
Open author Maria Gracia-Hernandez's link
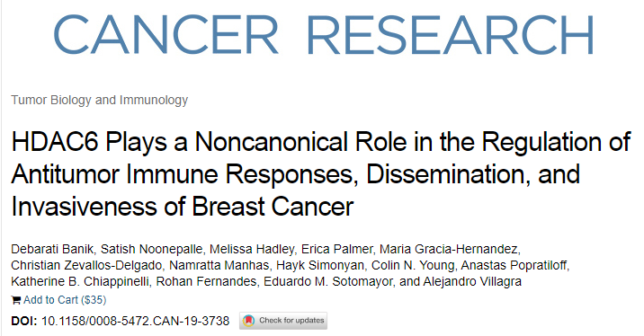[x=449, y=249]
